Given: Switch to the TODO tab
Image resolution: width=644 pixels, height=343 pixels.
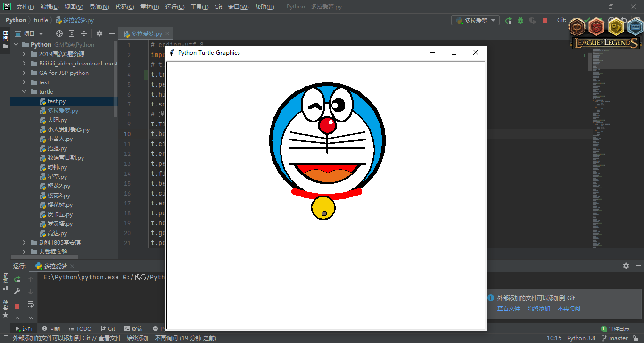Looking at the screenshot, I should (80, 328).
